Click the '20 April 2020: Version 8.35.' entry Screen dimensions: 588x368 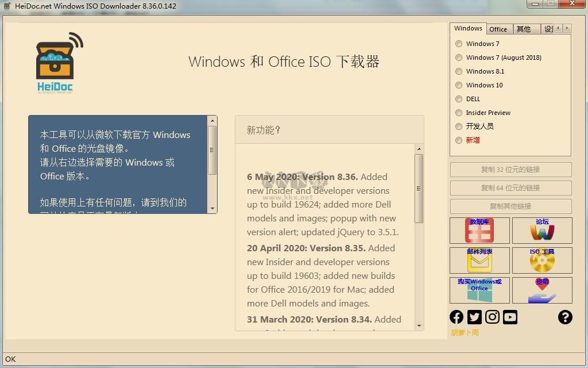coord(306,248)
